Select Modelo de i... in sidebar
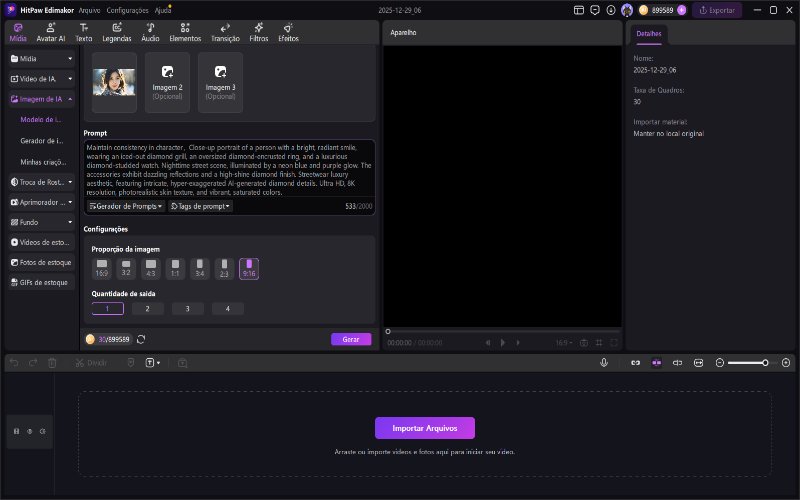This screenshot has height=500, width=800. click(41, 119)
